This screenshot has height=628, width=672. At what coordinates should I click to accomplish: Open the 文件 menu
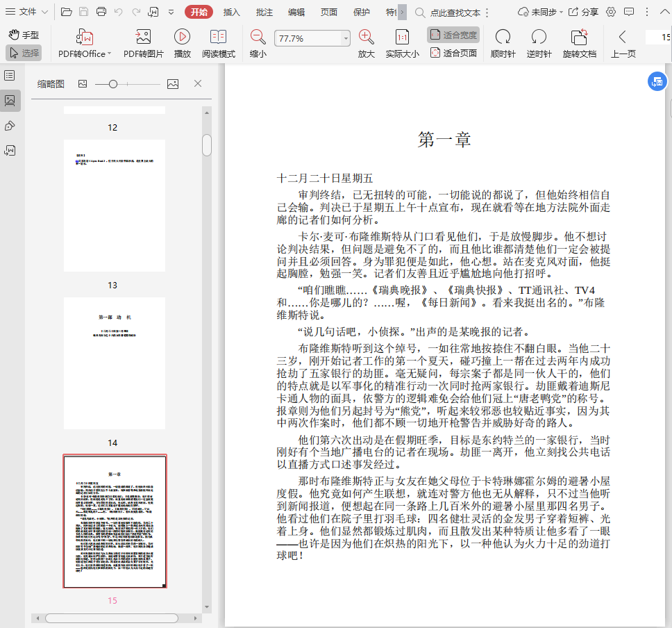[26, 12]
